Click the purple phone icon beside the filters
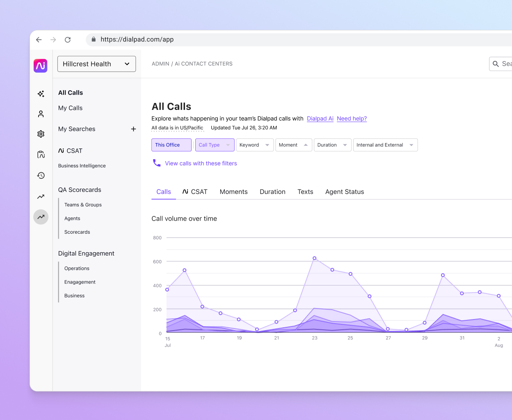 (156, 162)
